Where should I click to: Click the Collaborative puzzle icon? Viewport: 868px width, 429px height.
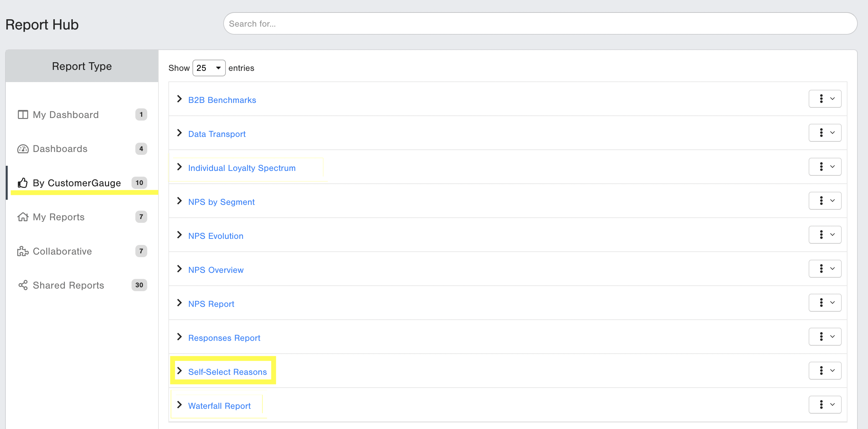click(22, 251)
